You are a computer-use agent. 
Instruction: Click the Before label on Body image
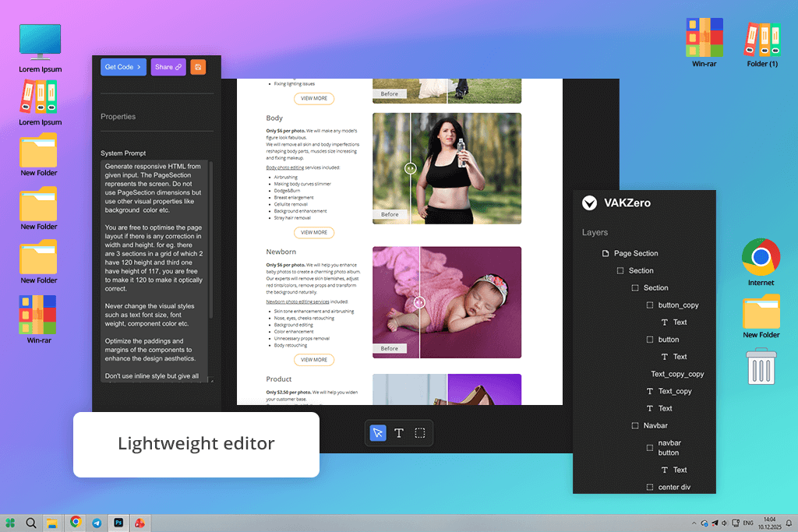(390, 215)
